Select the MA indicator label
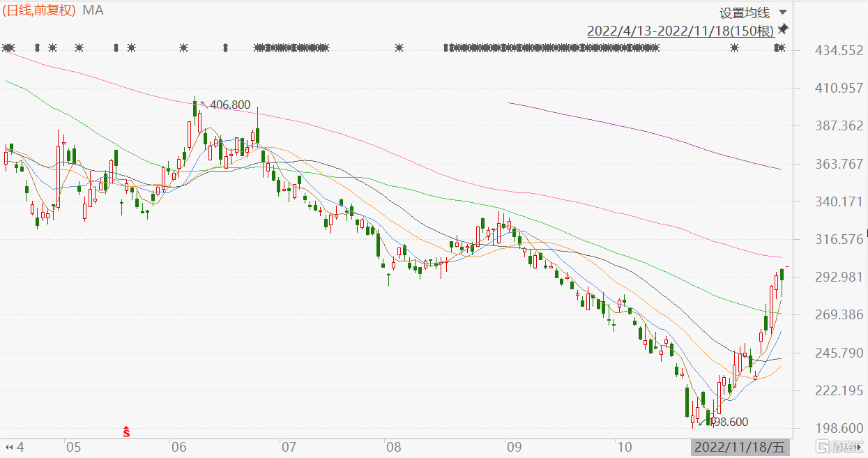The image size is (868, 458). (x=93, y=10)
